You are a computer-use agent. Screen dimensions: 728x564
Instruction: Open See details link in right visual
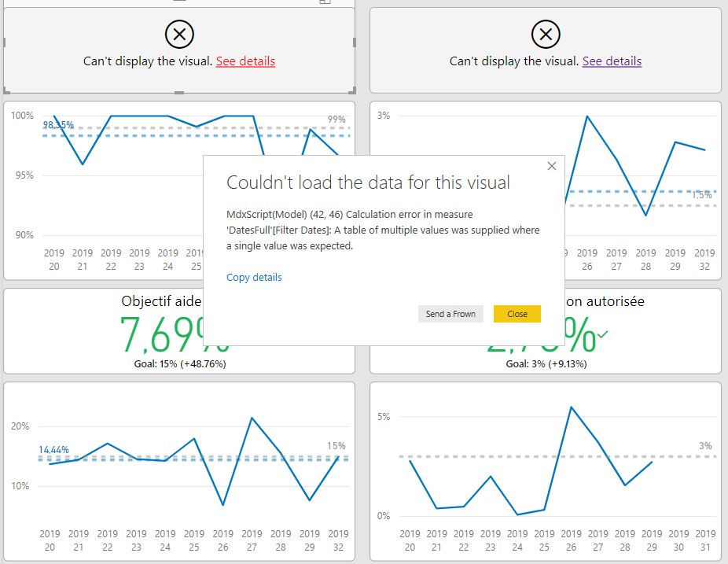pos(612,61)
